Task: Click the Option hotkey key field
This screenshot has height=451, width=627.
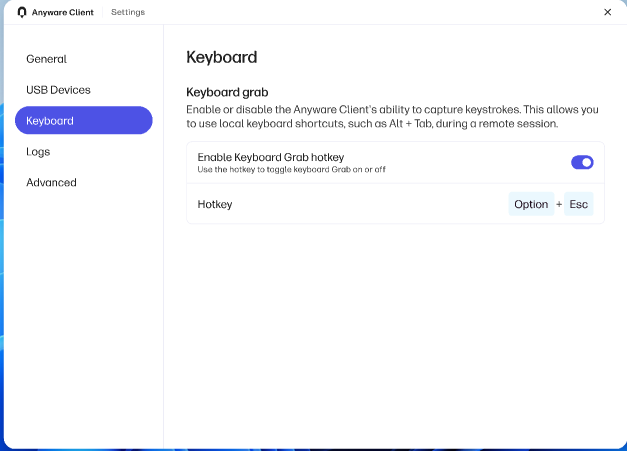Action: (x=531, y=204)
